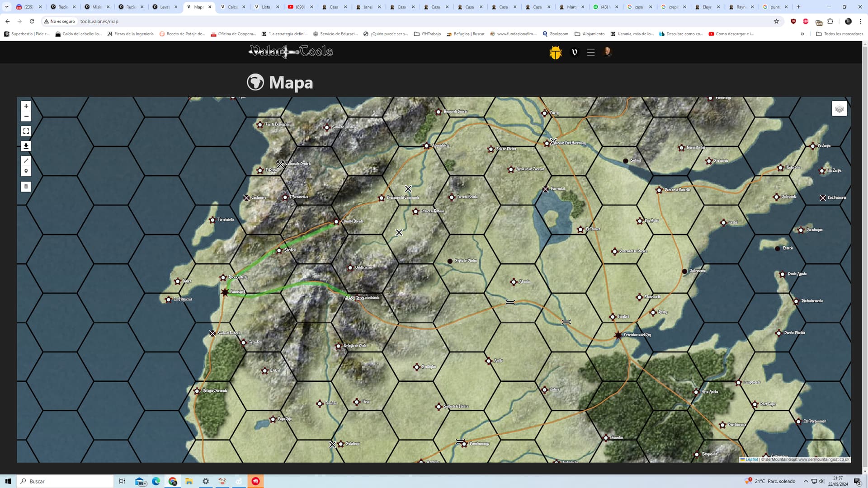The height and width of the screenshot is (488, 868).
Task: Click the Castamere ruin marker
Action: (x=246, y=198)
